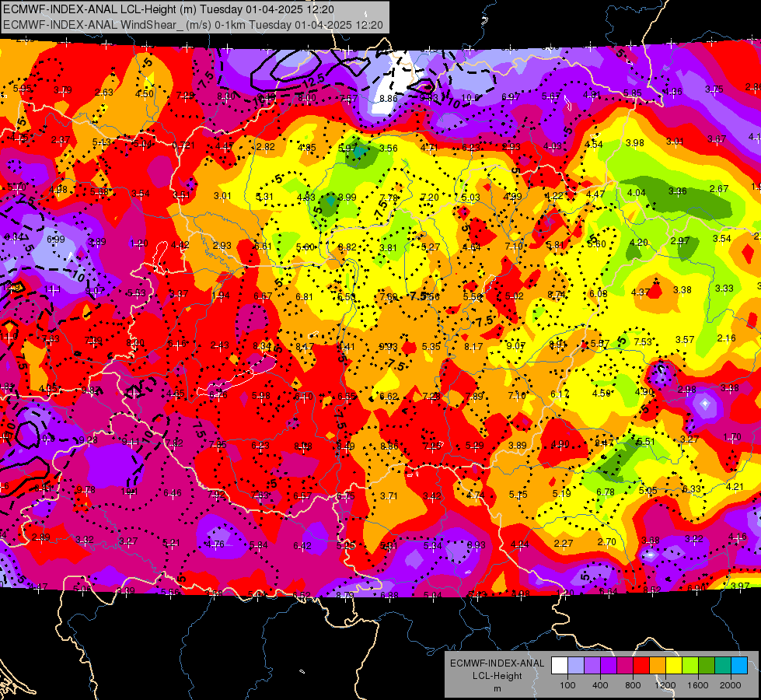Click the wind shear value 6.62
761x700 pixels.
pos(389,397)
